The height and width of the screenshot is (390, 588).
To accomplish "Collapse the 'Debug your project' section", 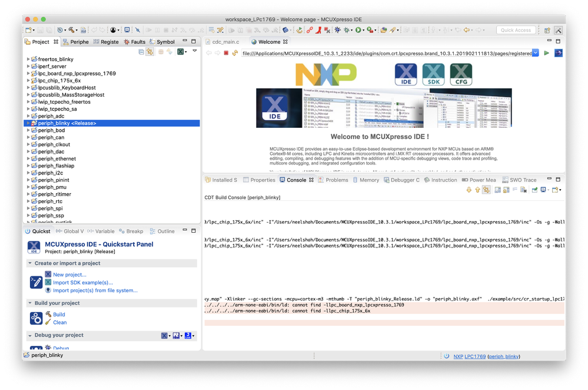I will [30, 335].
